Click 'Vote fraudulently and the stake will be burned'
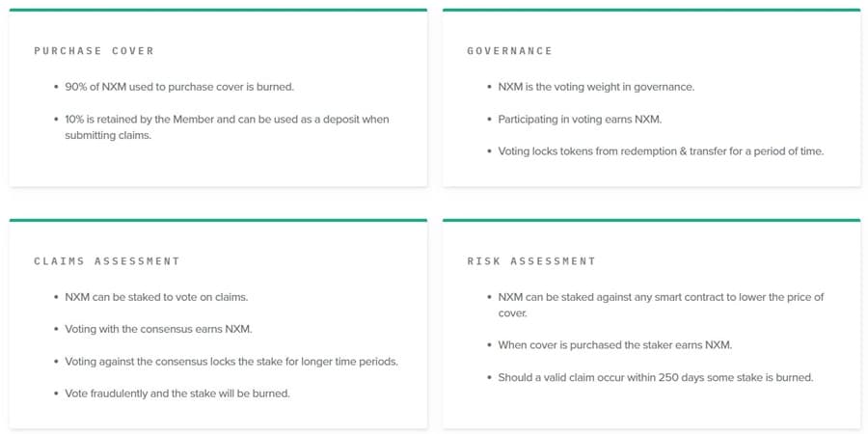868x434 pixels. pos(177,393)
